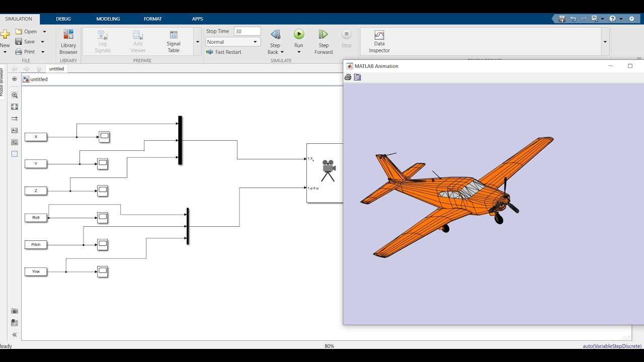This screenshot has width=644, height=362.
Task: Click the save icon in the quick access toolbar
Action: [x=562, y=19]
